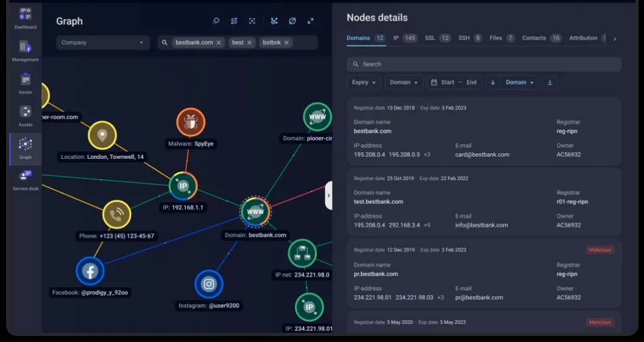Switch to the SSL tab
The width and height of the screenshot is (644, 342).
coord(437,38)
